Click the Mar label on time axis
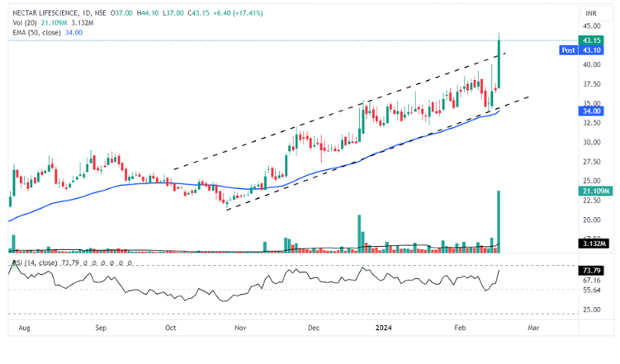The height and width of the screenshot is (364, 620). point(533,328)
